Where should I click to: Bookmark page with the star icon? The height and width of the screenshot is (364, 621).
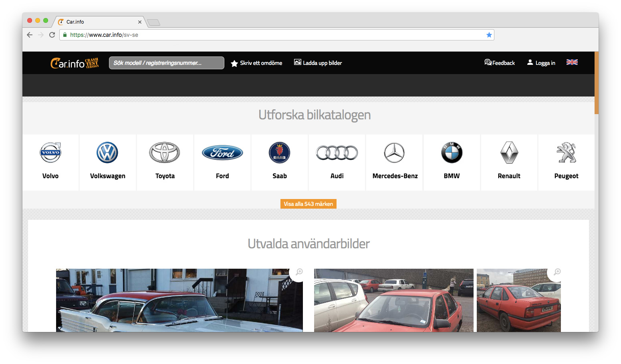pos(489,35)
